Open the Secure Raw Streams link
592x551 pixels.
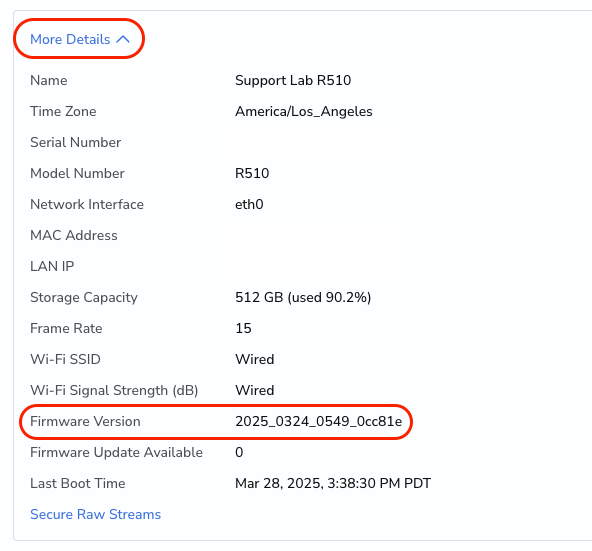(x=96, y=514)
